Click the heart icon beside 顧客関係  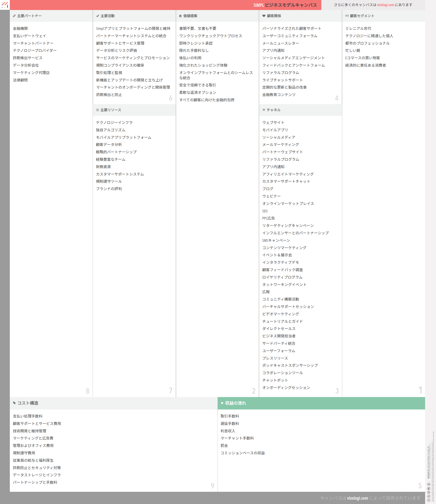coord(264,16)
